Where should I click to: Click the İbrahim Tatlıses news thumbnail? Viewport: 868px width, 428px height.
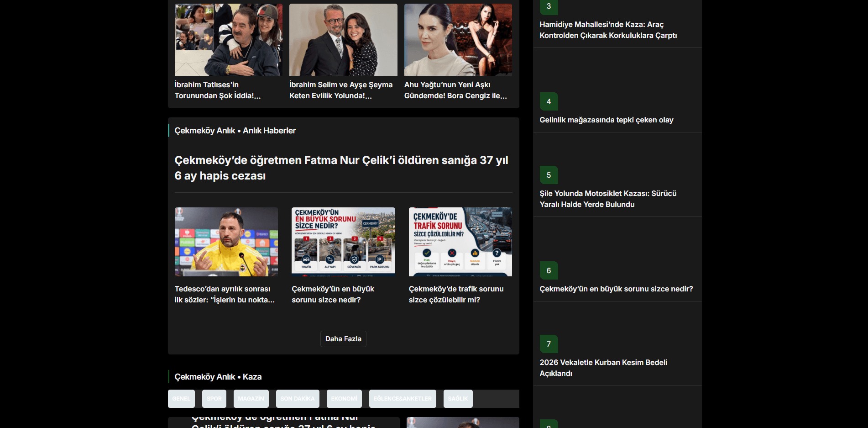229,40
